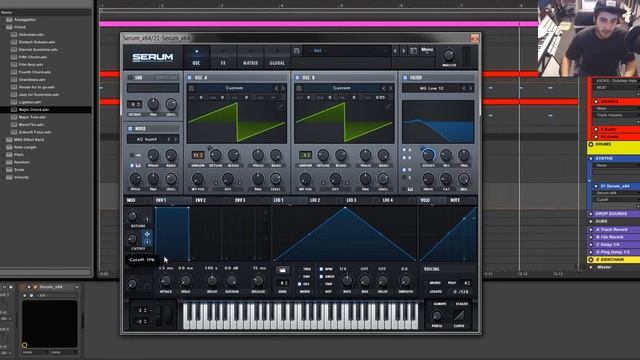The image size is (640, 360).
Task: Open the MIDI Effect Rack folder
Action: tap(29, 140)
